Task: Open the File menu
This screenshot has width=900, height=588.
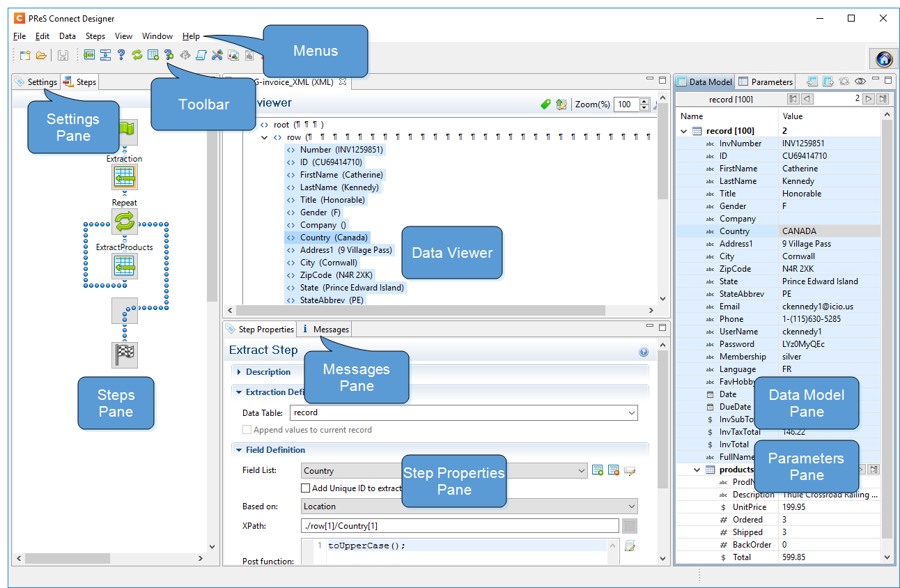Action: coord(20,36)
